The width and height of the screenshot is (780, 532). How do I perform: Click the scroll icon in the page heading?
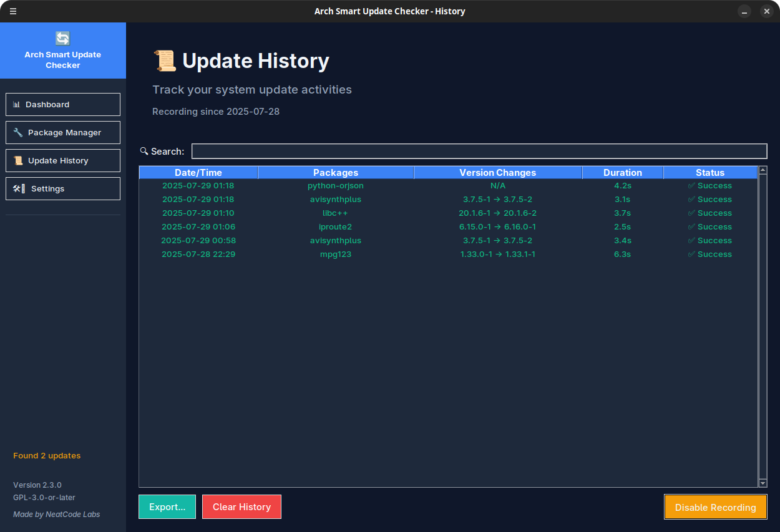pyautogui.click(x=164, y=60)
